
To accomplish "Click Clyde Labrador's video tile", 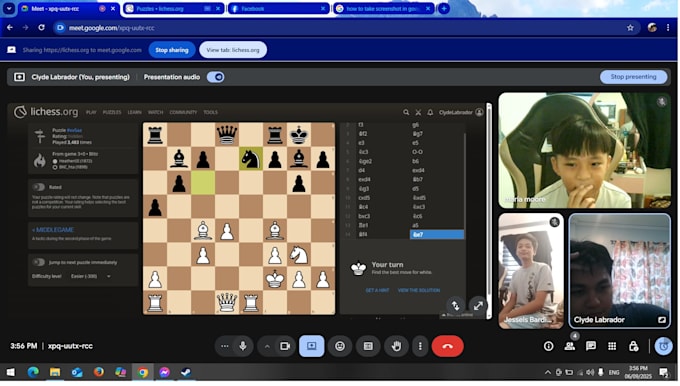I will (619, 271).
